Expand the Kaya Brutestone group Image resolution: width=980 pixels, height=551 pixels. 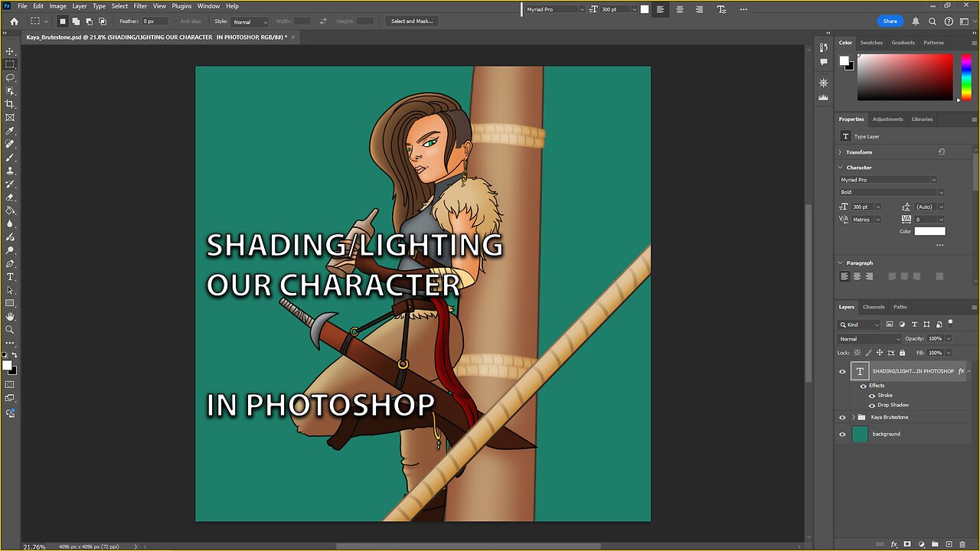[x=854, y=417]
